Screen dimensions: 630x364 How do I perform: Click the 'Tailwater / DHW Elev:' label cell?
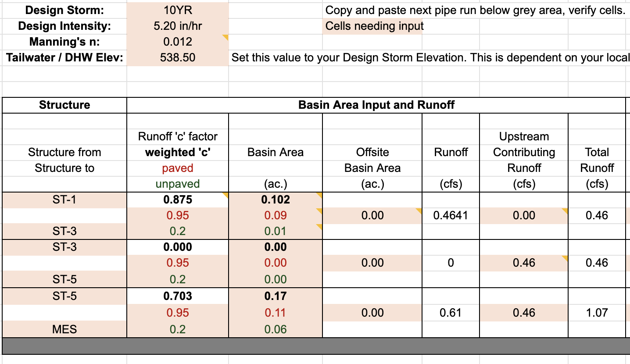tap(64, 57)
